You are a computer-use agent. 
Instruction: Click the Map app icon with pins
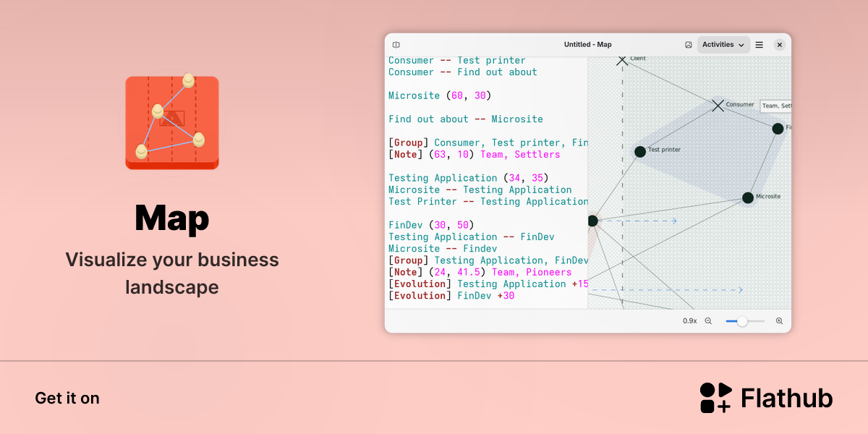pyautogui.click(x=172, y=122)
